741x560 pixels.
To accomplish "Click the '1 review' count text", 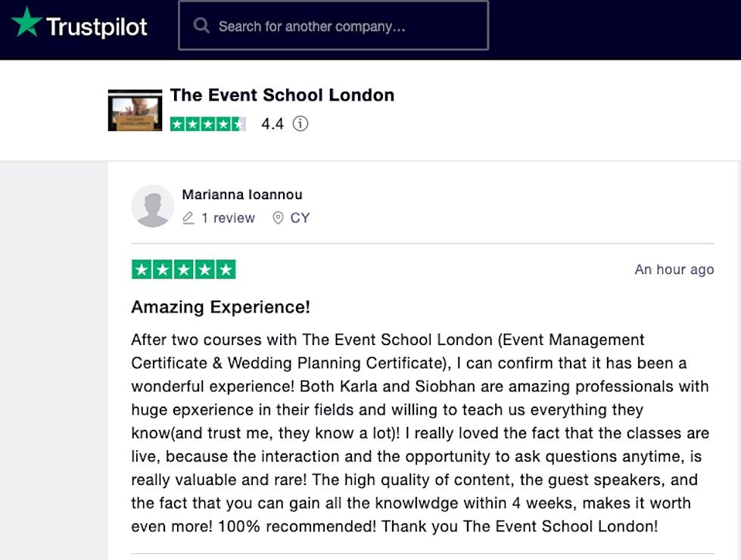I will [228, 218].
